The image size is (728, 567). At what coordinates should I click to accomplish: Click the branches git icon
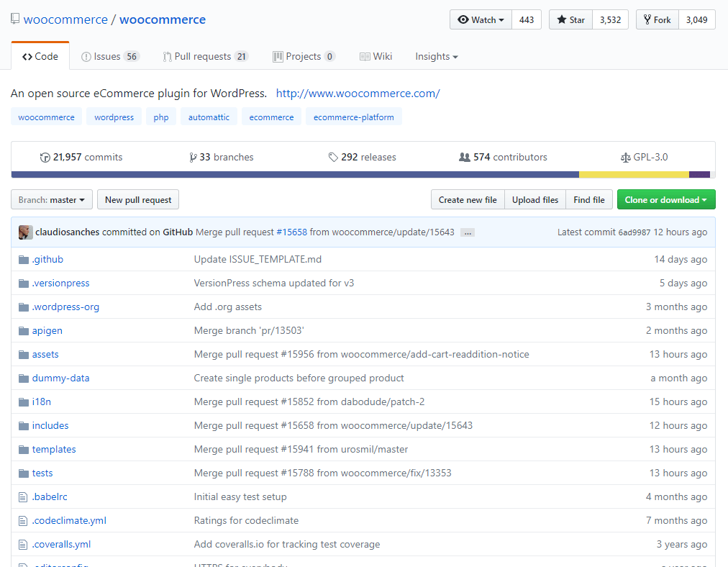[x=193, y=158]
